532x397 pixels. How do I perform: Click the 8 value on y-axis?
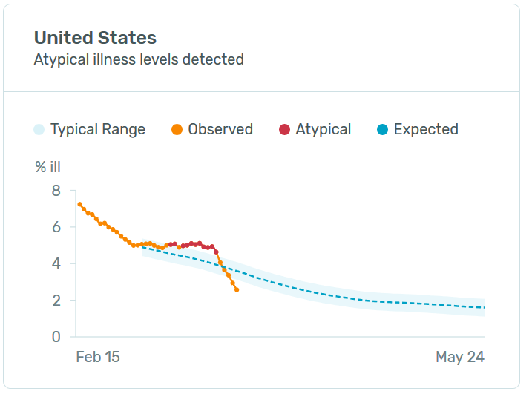[56, 191]
